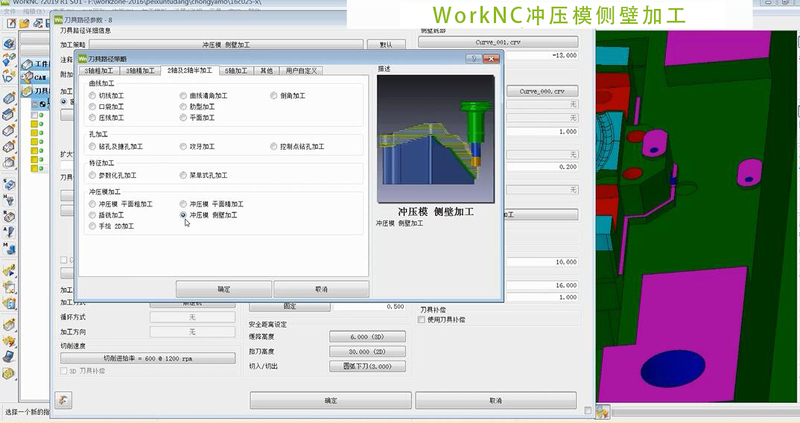The image size is (800, 423).
Task: Select 冲压模 平面粗加工 radio option
Action: pos(92,204)
